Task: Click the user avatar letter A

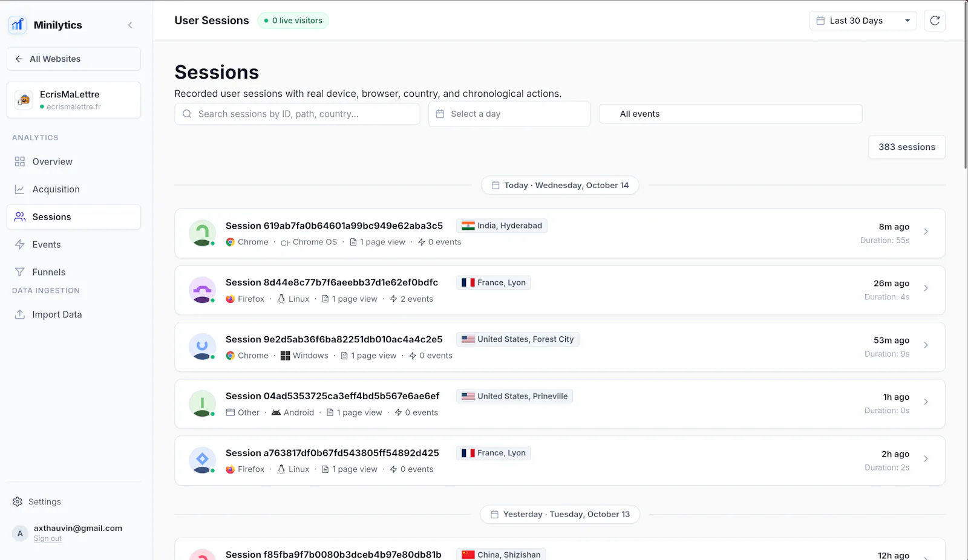Action: pos(20,533)
